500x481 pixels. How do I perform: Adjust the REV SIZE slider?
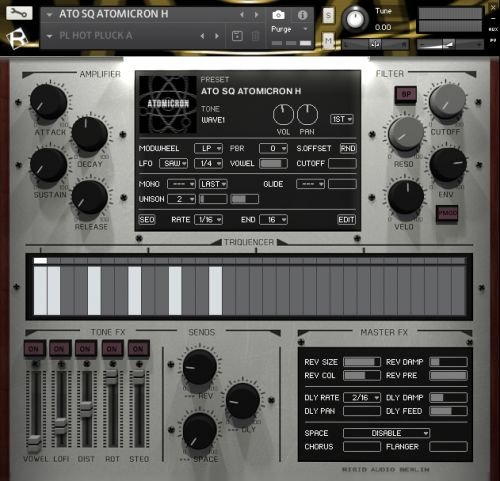click(362, 362)
